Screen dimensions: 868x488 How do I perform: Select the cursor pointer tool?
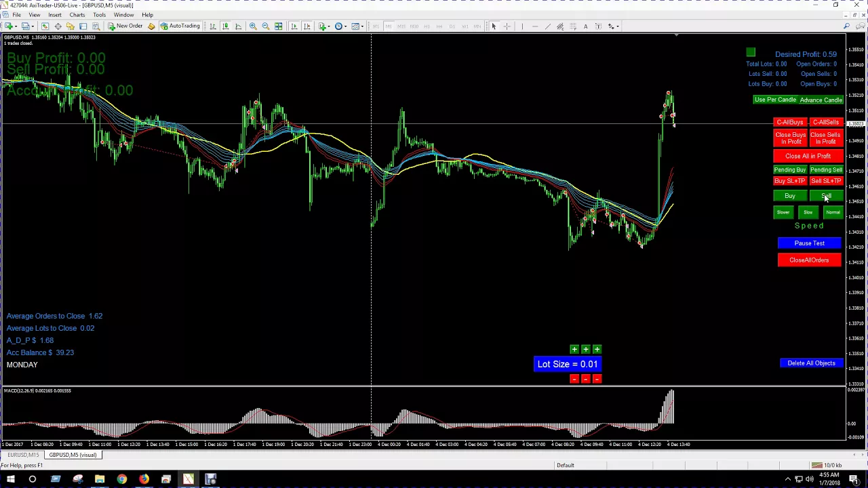click(x=494, y=26)
